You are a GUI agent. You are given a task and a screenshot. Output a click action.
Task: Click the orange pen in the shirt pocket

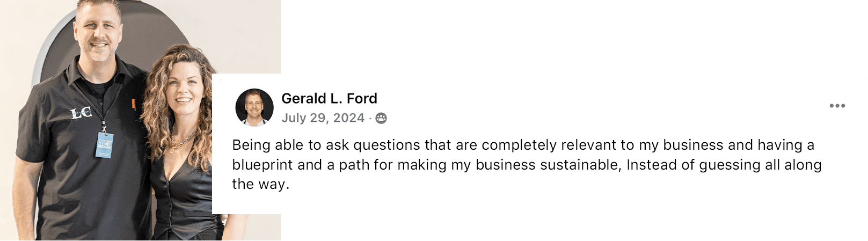134,104
